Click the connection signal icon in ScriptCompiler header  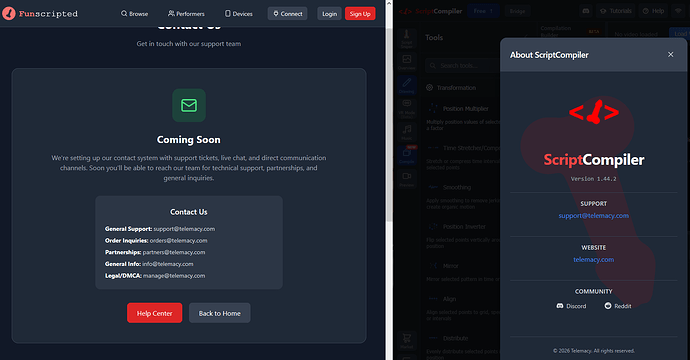point(678,11)
